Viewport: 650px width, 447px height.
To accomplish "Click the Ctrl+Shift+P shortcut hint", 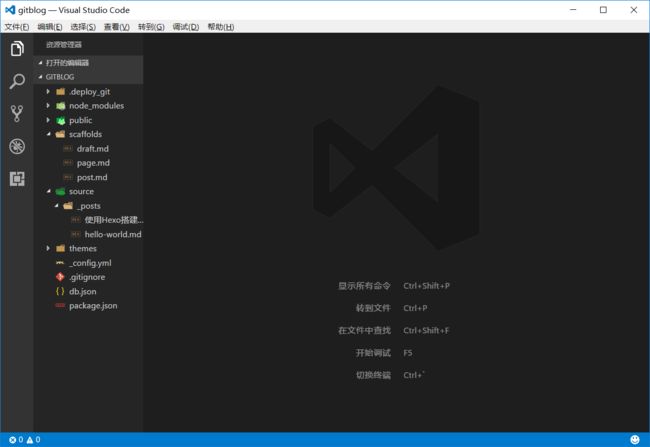I will (427, 286).
